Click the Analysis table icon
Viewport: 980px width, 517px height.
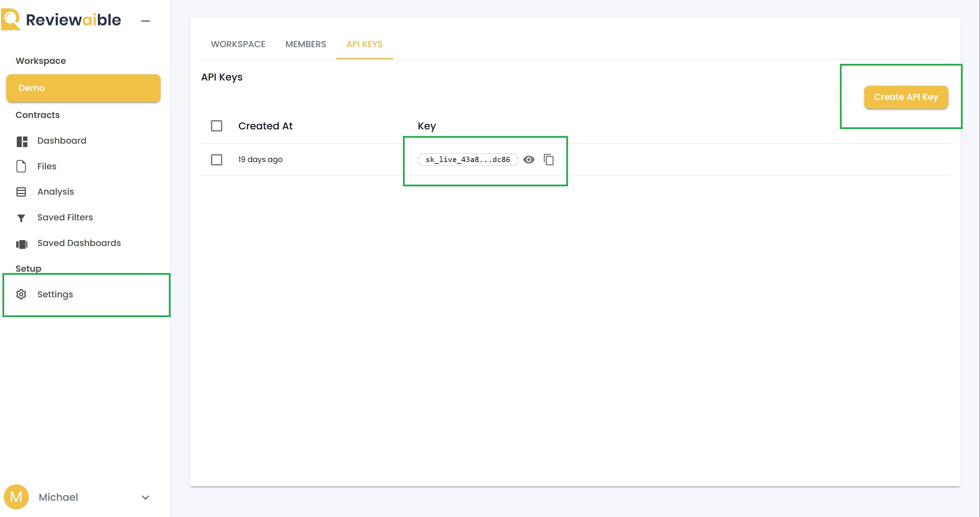point(21,192)
